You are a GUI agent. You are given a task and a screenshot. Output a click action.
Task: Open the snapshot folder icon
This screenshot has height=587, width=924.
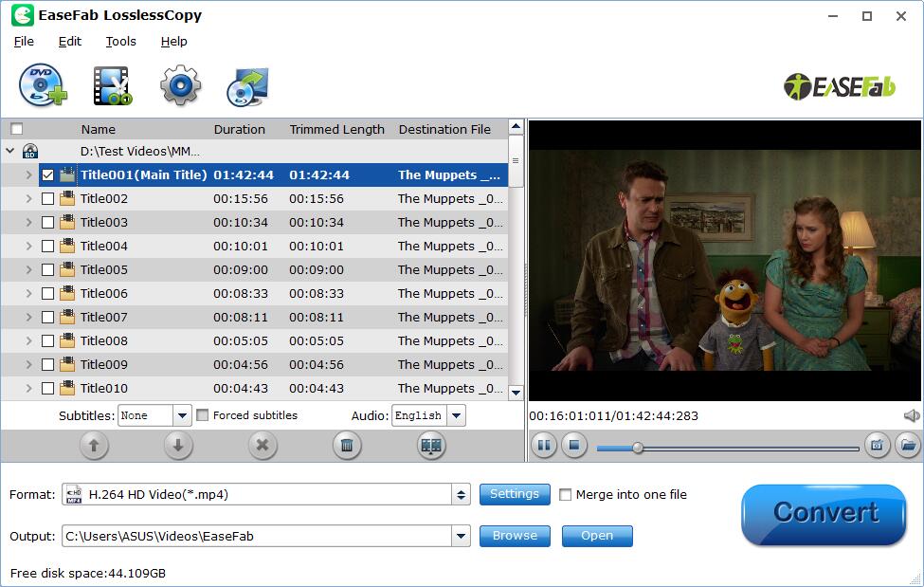pyautogui.click(x=907, y=445)
